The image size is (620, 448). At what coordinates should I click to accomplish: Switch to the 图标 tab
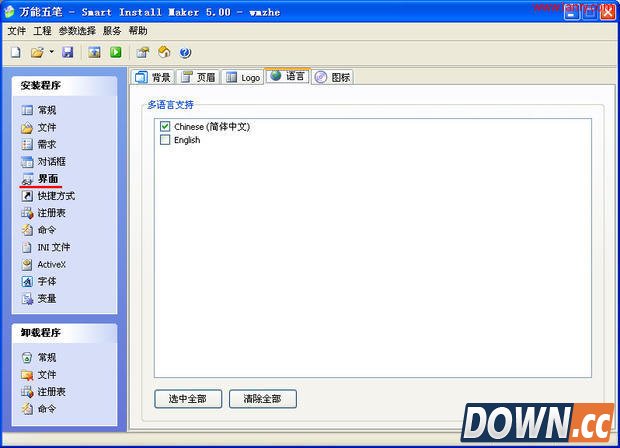coord(333,77)
